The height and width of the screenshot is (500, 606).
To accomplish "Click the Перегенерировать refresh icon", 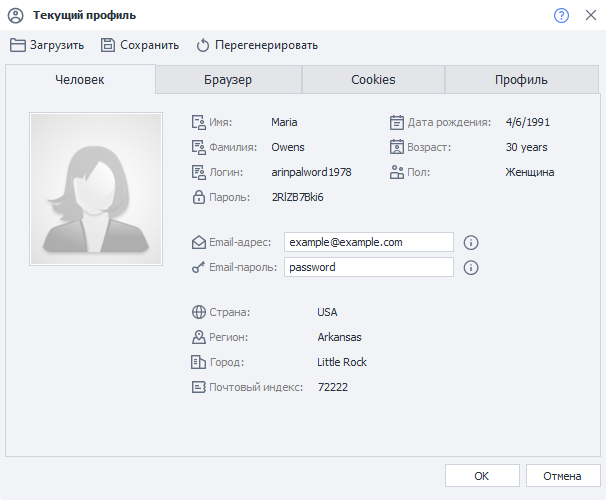I will pos(203,45).
